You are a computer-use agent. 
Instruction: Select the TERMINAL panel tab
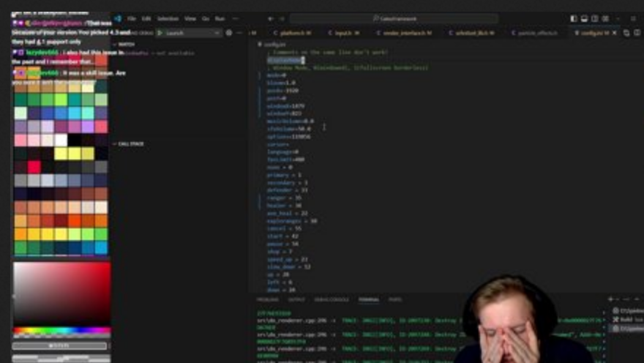pyautogui.click(x=368, y=300)
